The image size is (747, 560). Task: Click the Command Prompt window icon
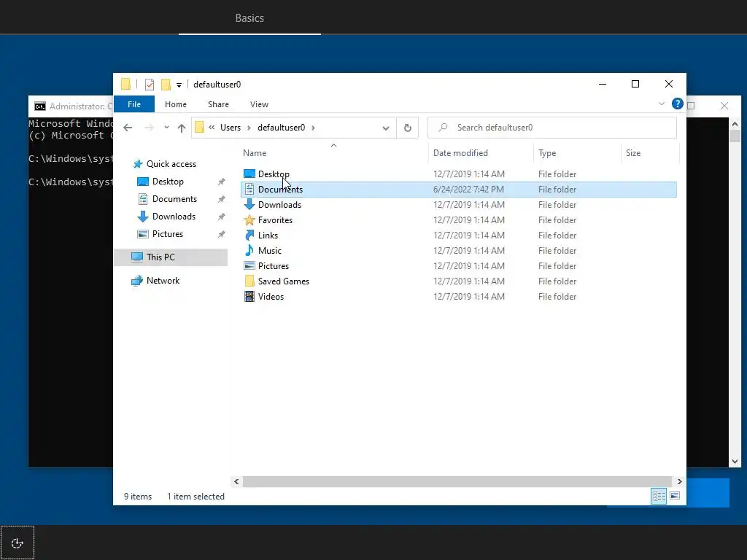coord(40,106)
